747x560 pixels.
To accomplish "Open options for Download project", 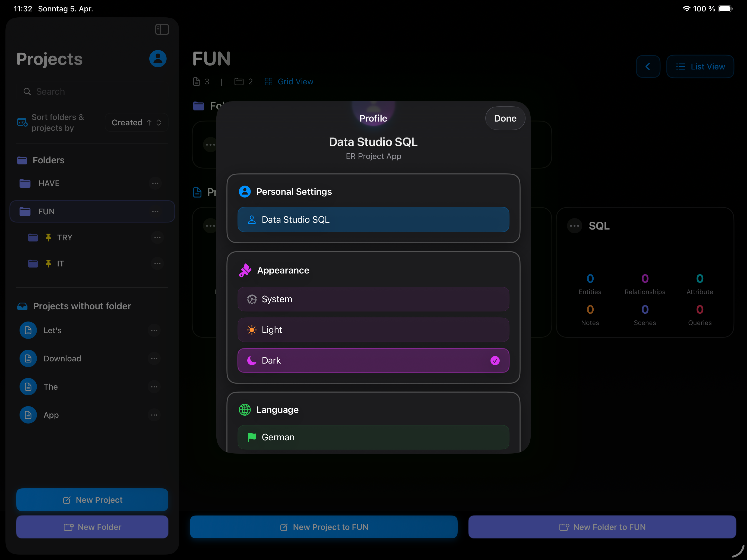I will click(x=154, y=358).
